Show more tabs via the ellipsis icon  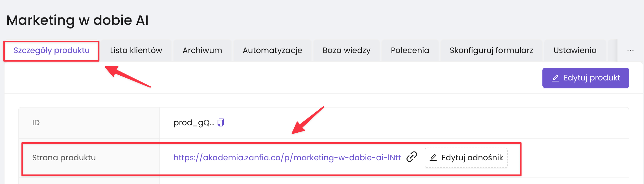pos(630,51)
